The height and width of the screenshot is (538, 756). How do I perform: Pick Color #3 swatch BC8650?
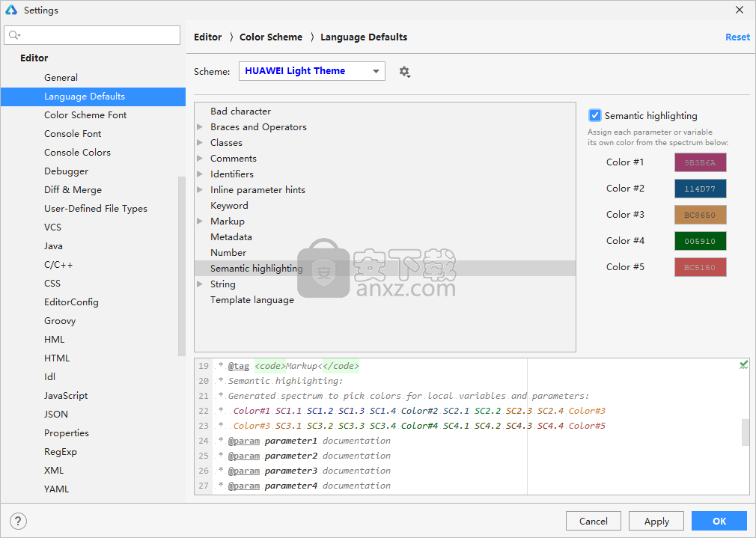(x=700, y=215)
